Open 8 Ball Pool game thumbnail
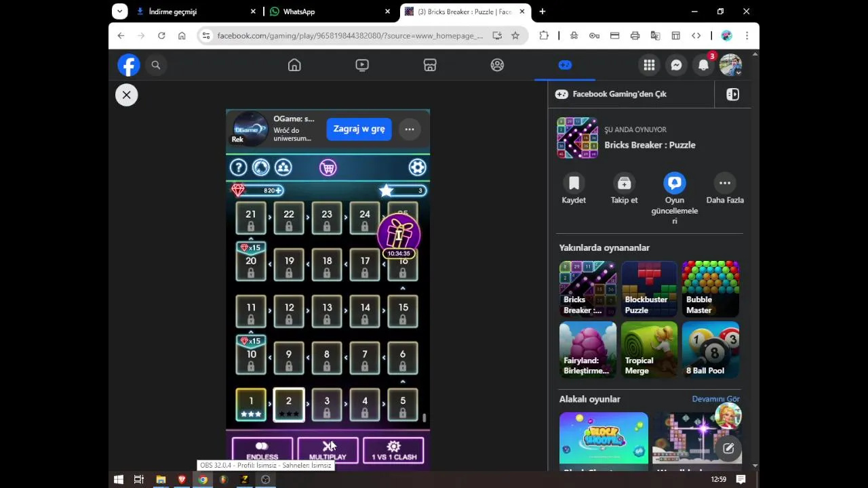Image resolution: width=868 pixels, height=488 pixels. tap(710, 350)
